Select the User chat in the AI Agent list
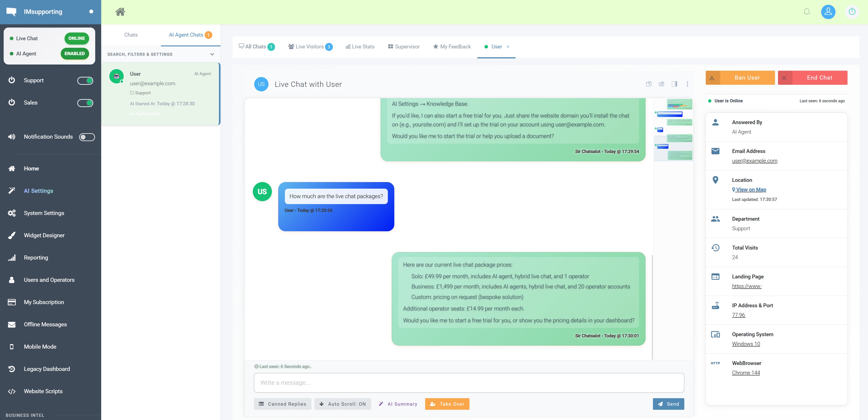 click(x=161, y=94)
